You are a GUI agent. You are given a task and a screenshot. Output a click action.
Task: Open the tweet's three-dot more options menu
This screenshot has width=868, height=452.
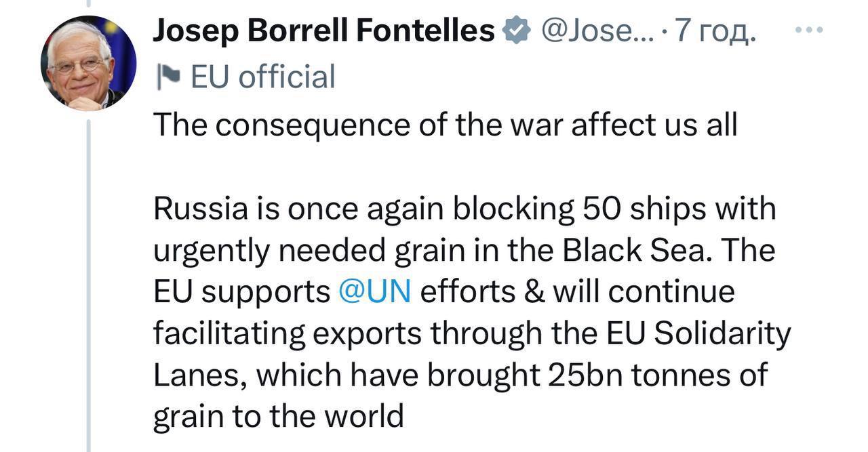point(808,30)
